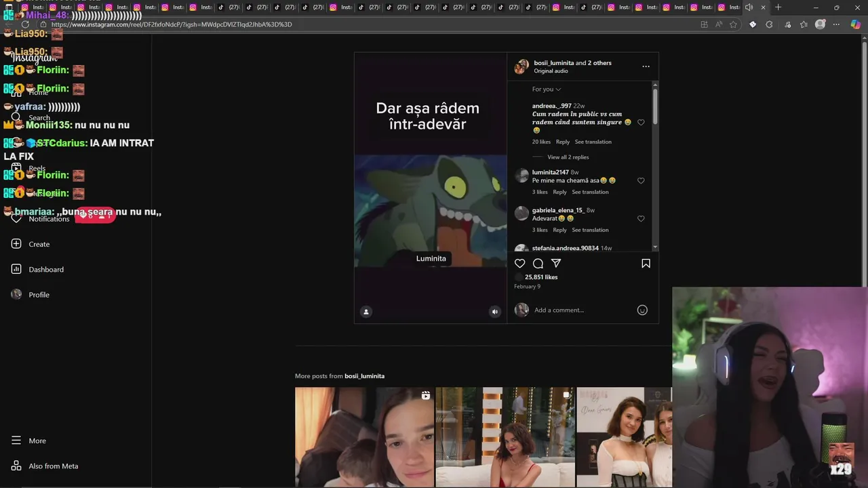Open bosii_luminita profile from post header

point(553,63)
